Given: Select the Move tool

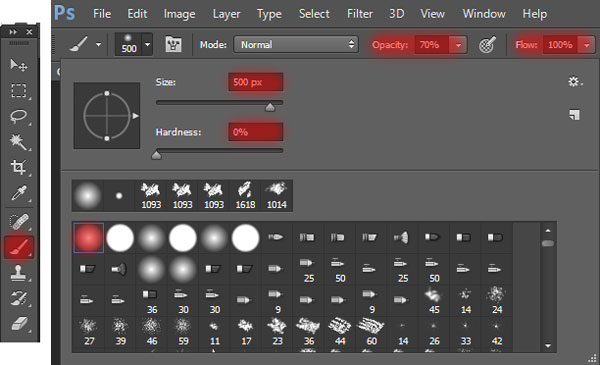Looking at the screenshot, I should coord(18,65).
